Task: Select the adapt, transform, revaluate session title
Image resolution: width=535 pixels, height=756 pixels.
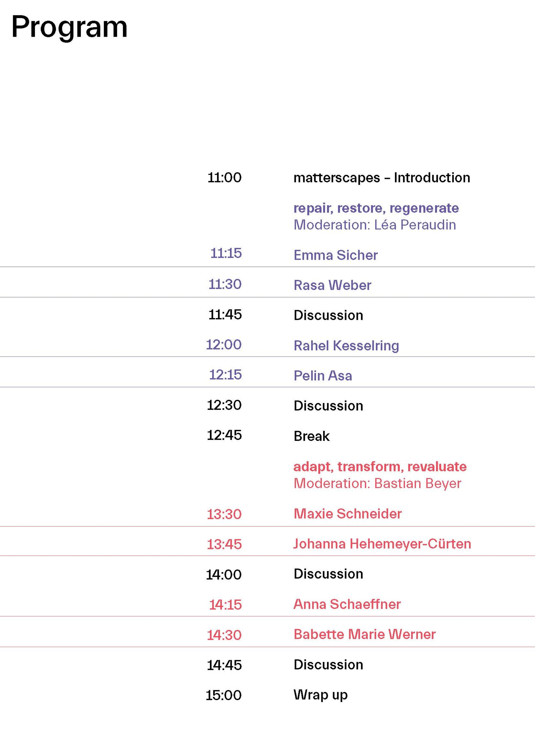Action: (380, 467)
